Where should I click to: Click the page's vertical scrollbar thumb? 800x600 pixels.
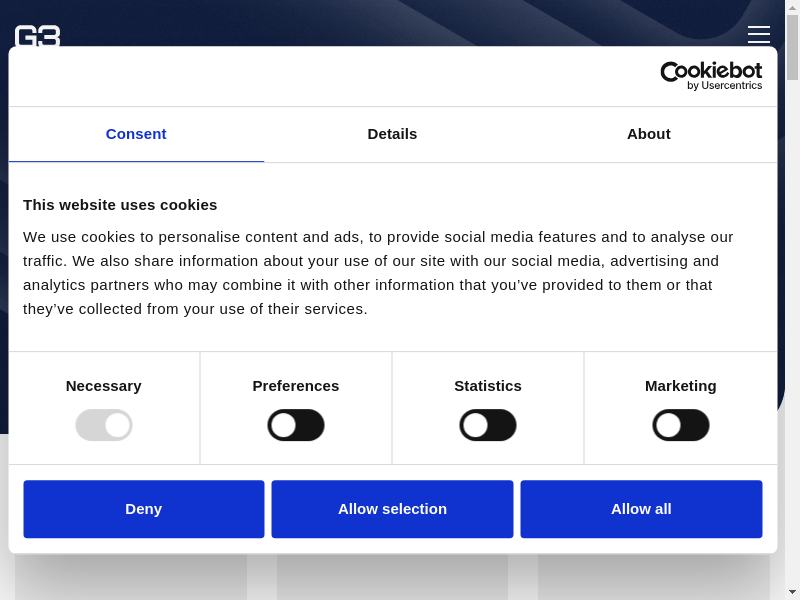pyautogui.click(x=792, y=47)
